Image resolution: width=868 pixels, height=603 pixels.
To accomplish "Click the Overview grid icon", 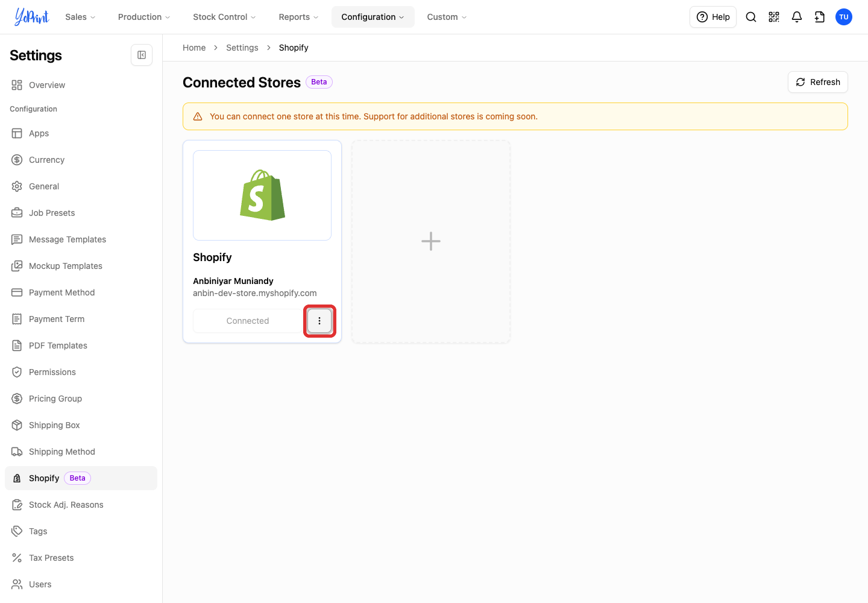I will 17,85.
